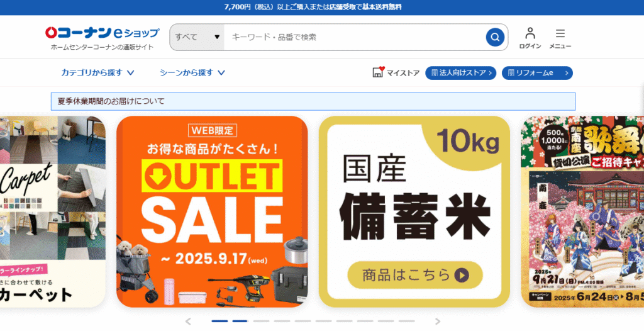The width and height of the screenshot is (644, 331).
Task: Open the Carpet banner on left
Action: 53,212
